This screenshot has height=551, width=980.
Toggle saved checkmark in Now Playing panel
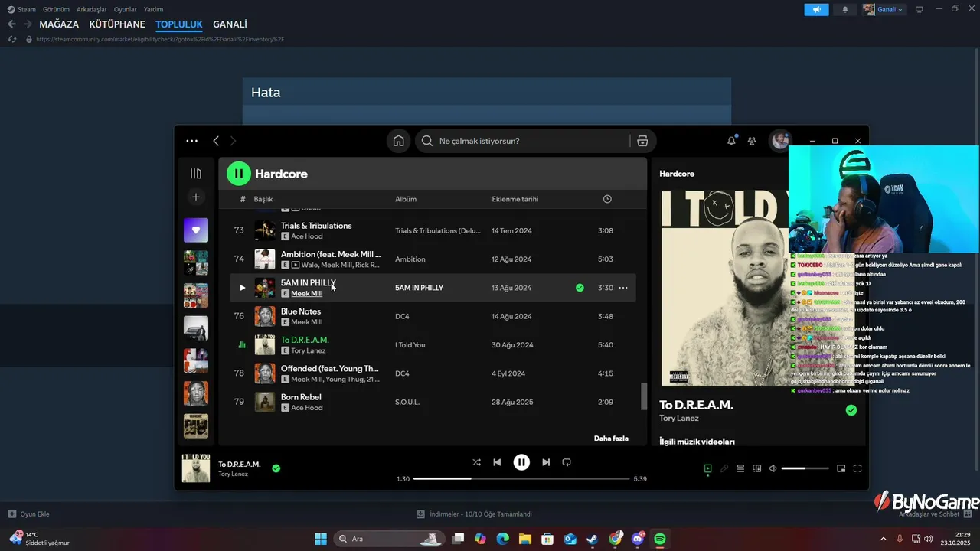(x=851, y=411)
